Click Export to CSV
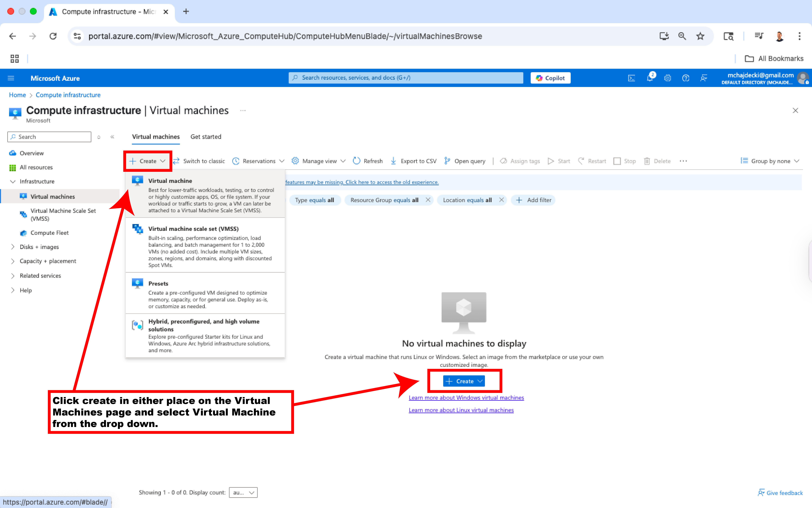This screenshot has width=812, height=508. [413, 161]
